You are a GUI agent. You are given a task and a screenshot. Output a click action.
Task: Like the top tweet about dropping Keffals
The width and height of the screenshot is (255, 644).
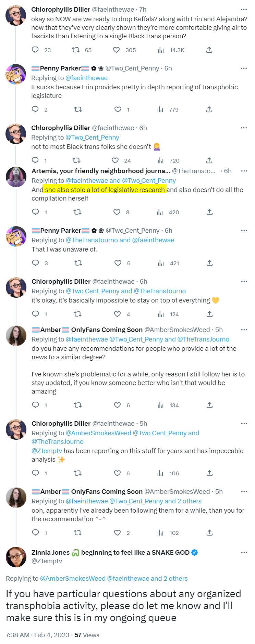point(117,50)
